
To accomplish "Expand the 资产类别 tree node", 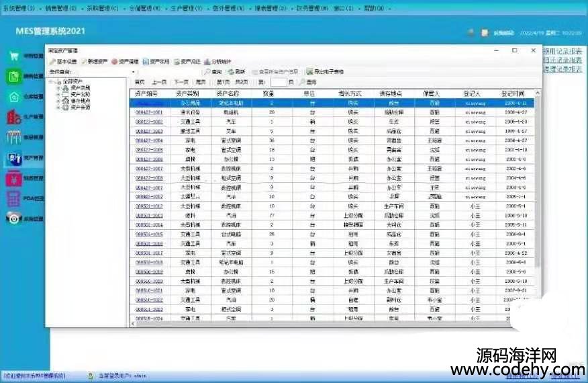I will coord(58,88).
